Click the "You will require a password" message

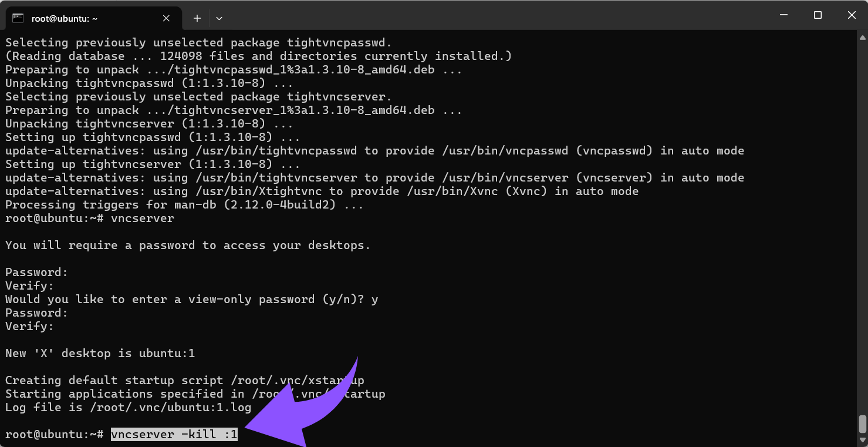(x=188, y=246)
